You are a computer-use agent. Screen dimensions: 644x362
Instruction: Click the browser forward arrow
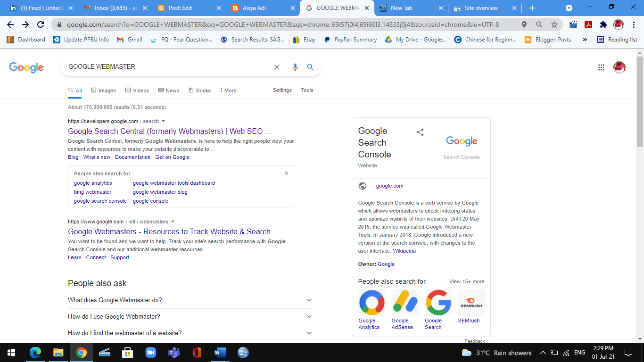pos(25,25)
